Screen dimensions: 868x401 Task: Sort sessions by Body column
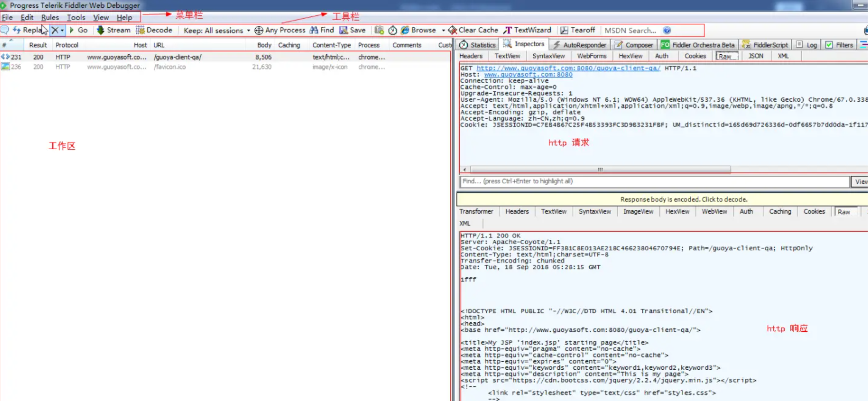click(260, 45)
